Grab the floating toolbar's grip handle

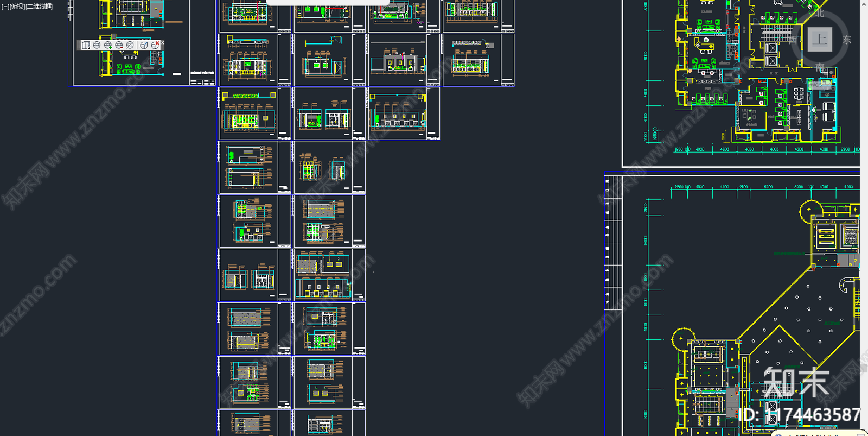(79, 45)
